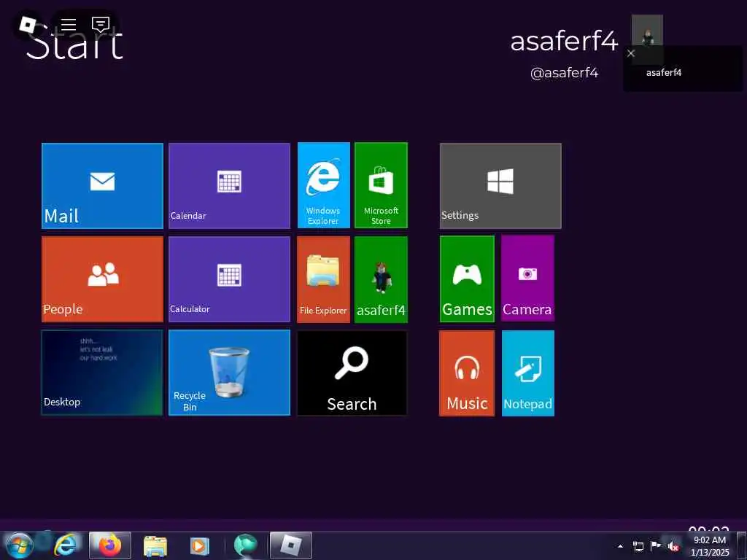Open the People tile

coord(102,279)
